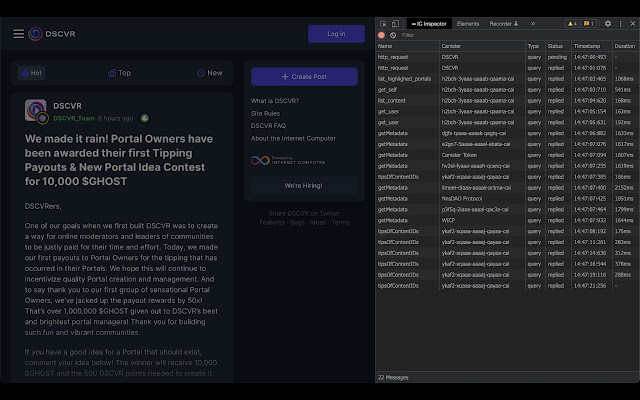This screenshot has height=400, width=640.
Task: Toggle the device toolbar icon in DevTools
Action: (x=395, y=24)
